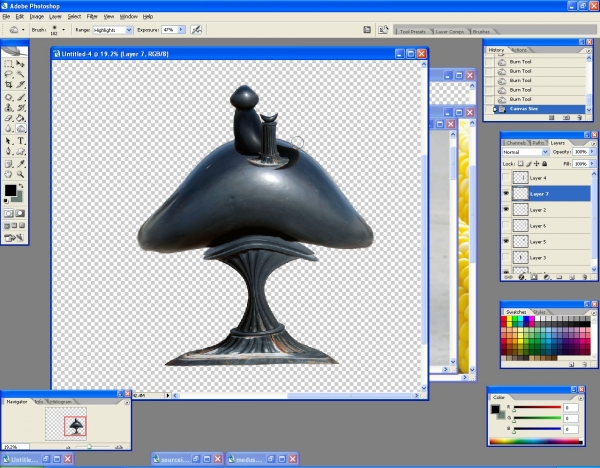
Task: Toggle airbrush option in options bar
Action: [196, 29]
